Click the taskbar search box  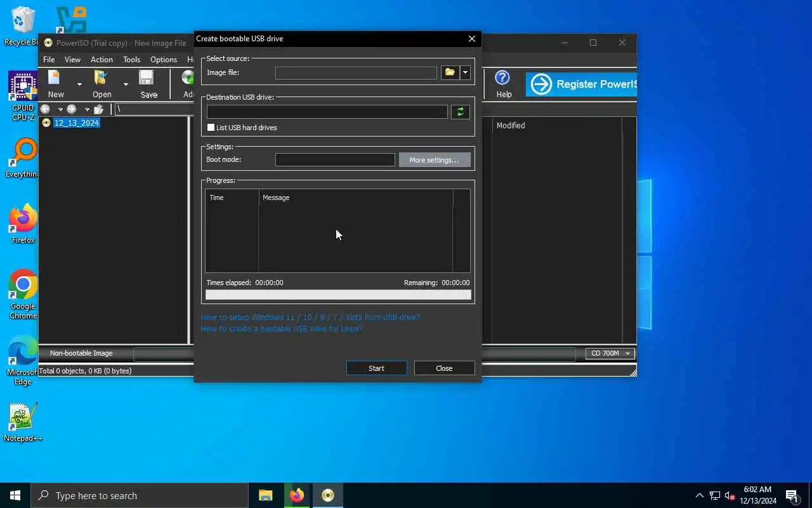tap(140, 495)
